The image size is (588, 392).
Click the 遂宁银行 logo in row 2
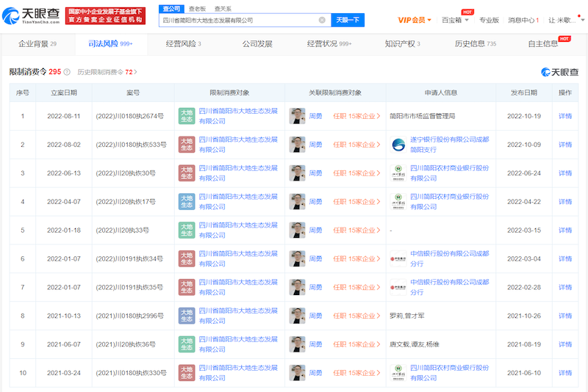[x=398, y=145]
